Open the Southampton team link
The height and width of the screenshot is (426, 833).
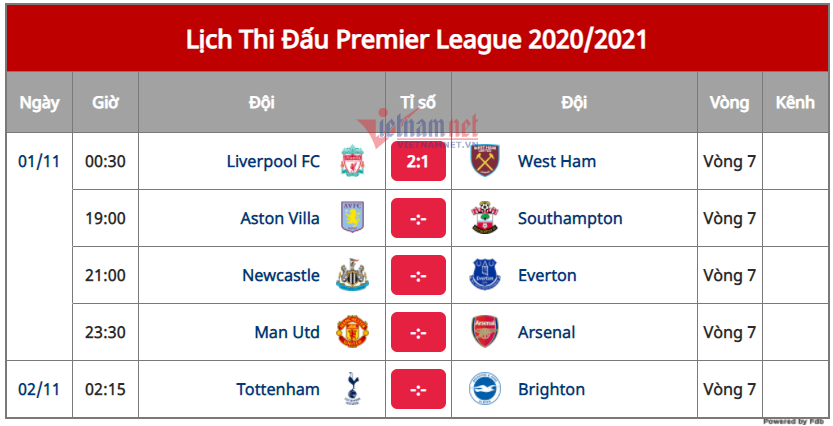coord(570,218)
